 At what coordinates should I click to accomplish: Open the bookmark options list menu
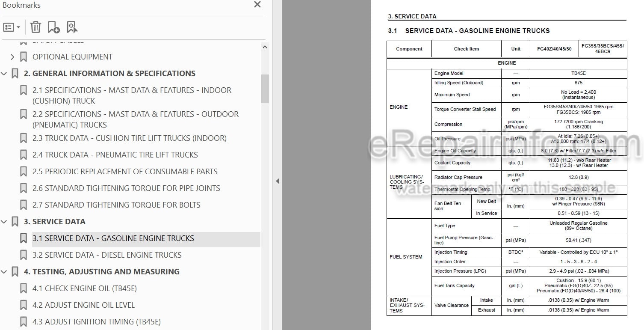point(12,27)
